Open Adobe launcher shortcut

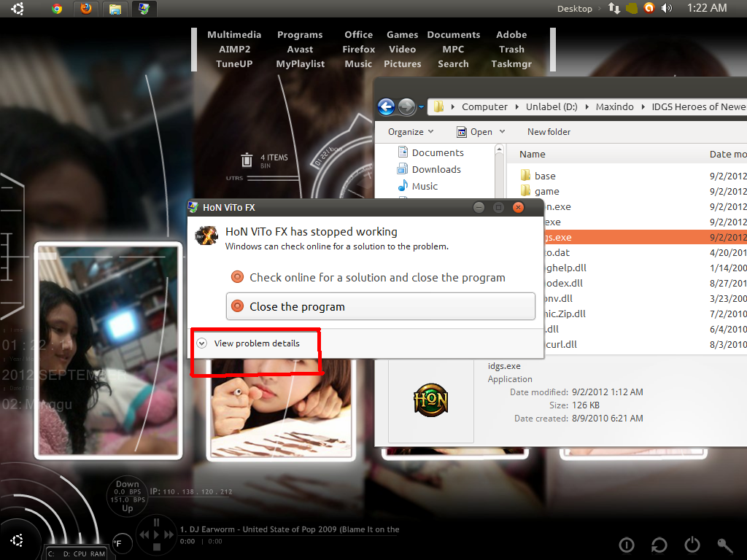coord(511,35)
